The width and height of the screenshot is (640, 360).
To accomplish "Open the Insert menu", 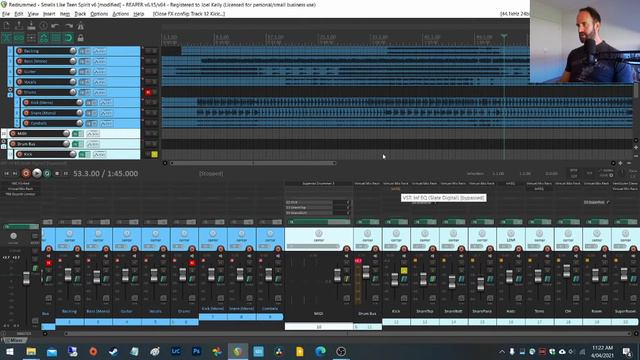I will pos(49,14).
